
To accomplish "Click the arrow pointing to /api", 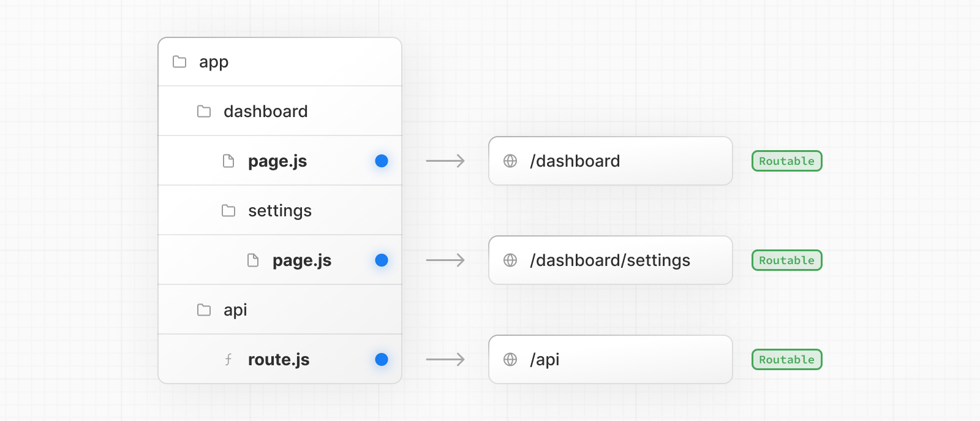I will pyautogui.click(x=445, y=360).
